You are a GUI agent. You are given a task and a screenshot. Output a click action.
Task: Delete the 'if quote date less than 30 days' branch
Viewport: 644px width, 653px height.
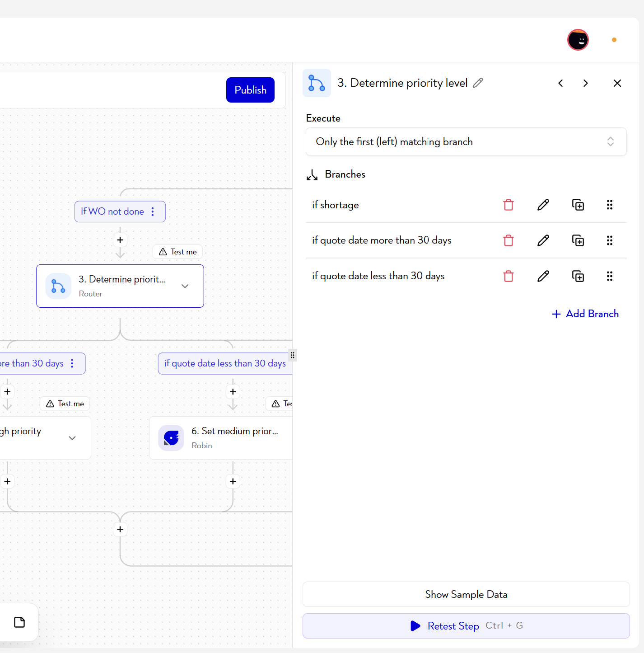click(509, 276)
